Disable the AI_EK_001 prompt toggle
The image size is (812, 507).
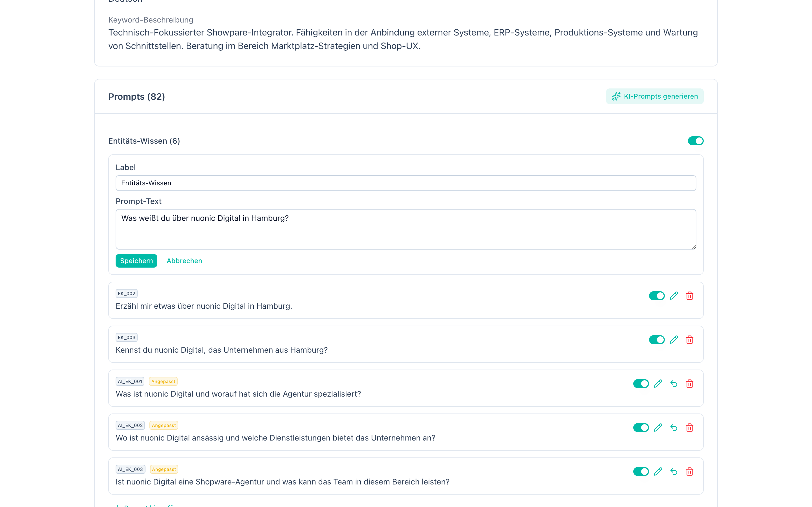point(641,384)
